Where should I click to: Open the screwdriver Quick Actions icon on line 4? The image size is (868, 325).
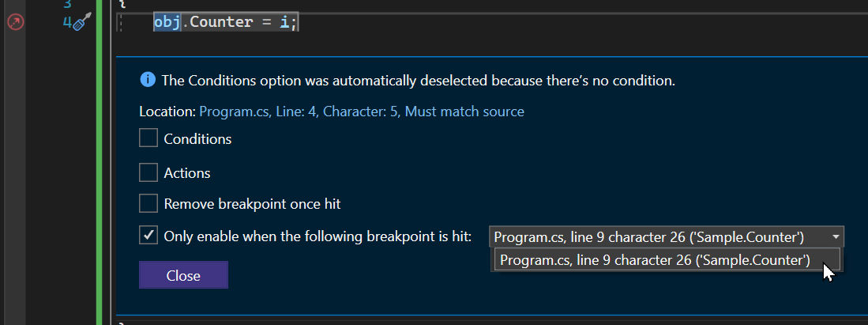pyautogui.click(x=82, y=21)
